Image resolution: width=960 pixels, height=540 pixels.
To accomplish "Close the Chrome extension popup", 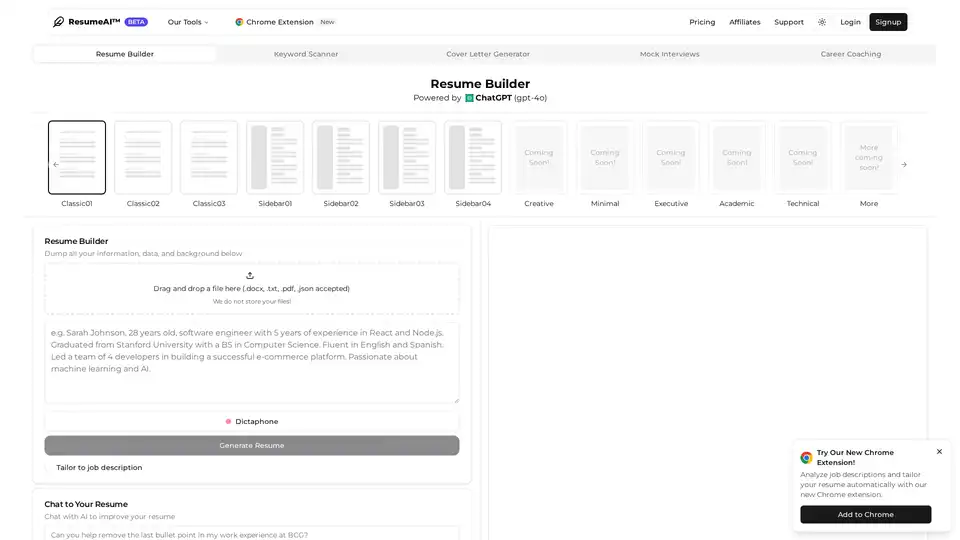I will (939, 452).
